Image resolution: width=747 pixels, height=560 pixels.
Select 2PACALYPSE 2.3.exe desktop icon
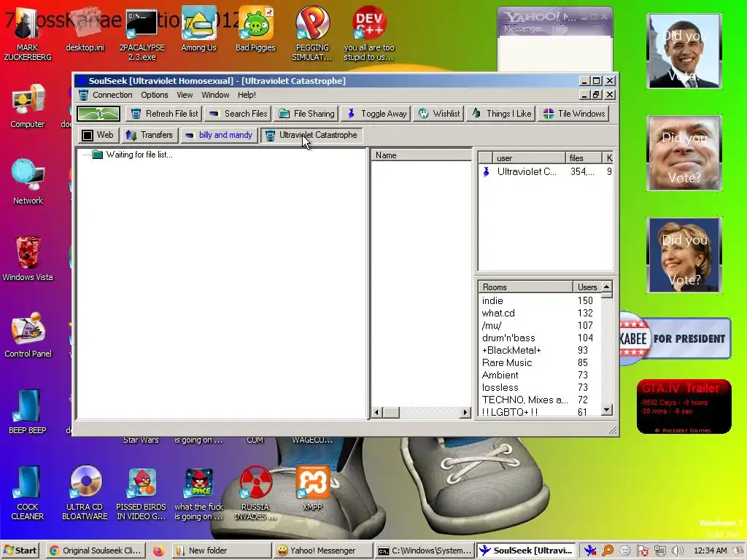click(142, 34)
